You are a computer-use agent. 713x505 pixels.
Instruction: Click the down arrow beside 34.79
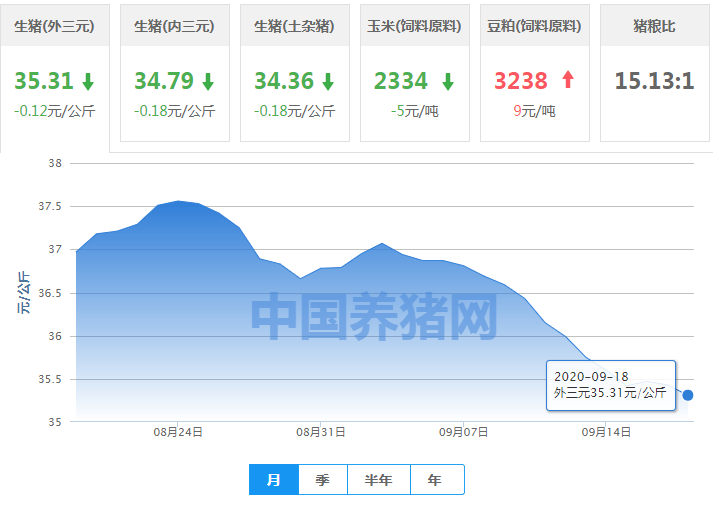pyautogui.click(x=208, y=82)
